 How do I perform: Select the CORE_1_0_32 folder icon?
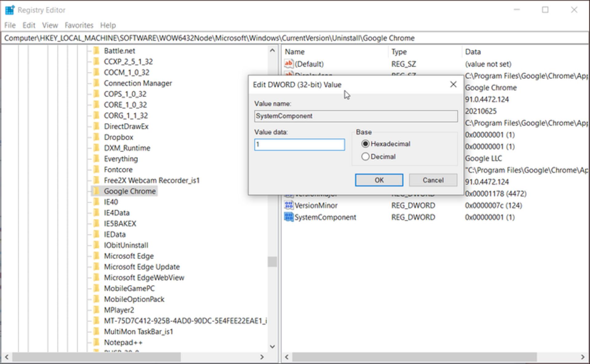[96, 105]
